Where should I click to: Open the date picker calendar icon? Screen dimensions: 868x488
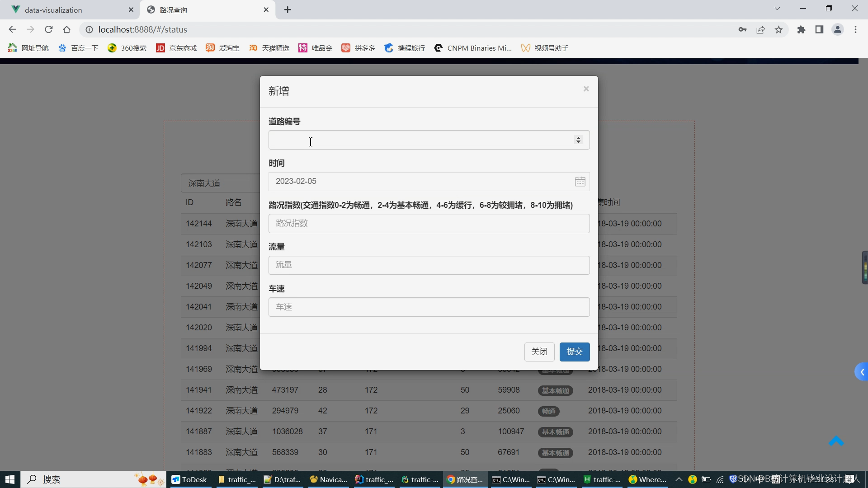click(580, 182)
